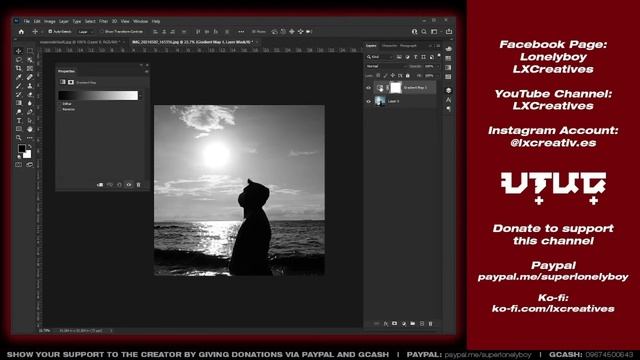Delete layer using Layers panel trash icon

click(430, 324)
